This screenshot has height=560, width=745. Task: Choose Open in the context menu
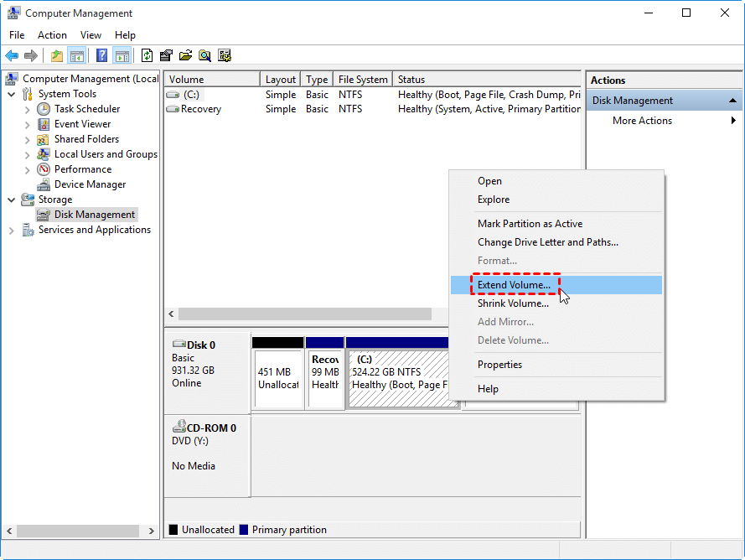pyautogui.click(x=556, y=181)
